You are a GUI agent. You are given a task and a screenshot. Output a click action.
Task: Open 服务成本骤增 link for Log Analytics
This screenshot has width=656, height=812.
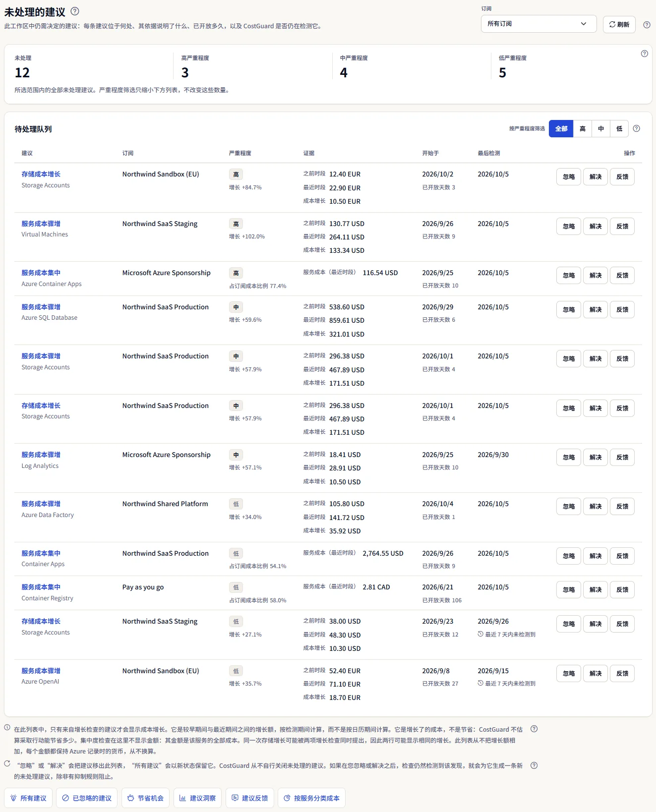coord(41,455)
